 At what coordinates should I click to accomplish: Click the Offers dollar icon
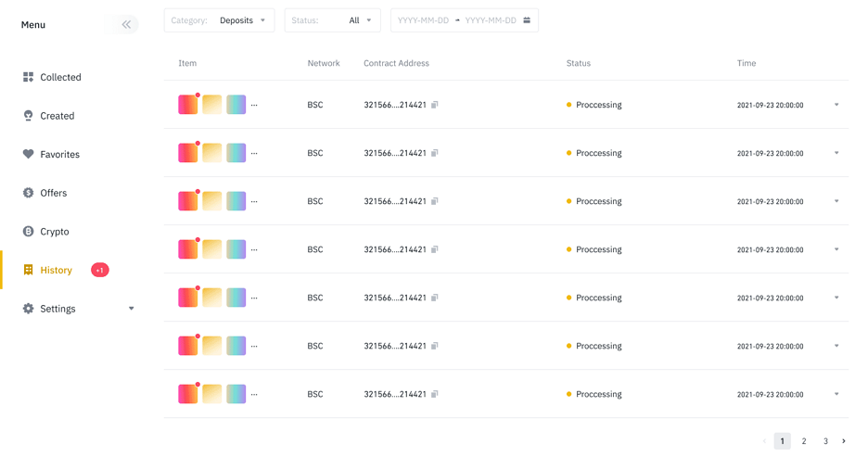28,193
